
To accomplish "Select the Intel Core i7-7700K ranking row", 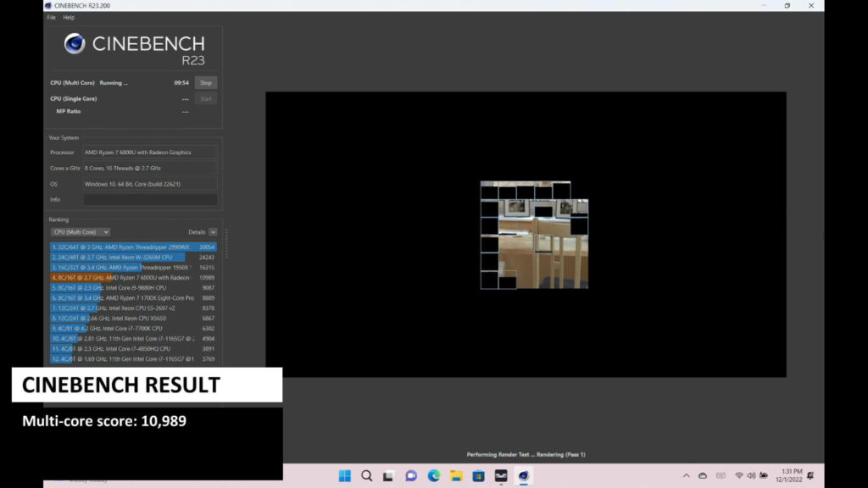I will (x=133, y=328).
